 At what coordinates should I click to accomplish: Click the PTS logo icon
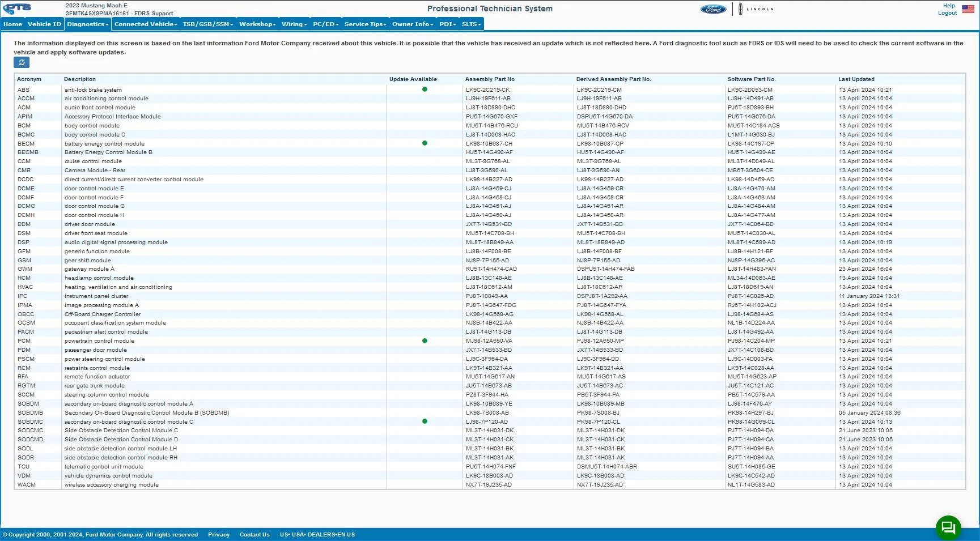click(17, 8)
